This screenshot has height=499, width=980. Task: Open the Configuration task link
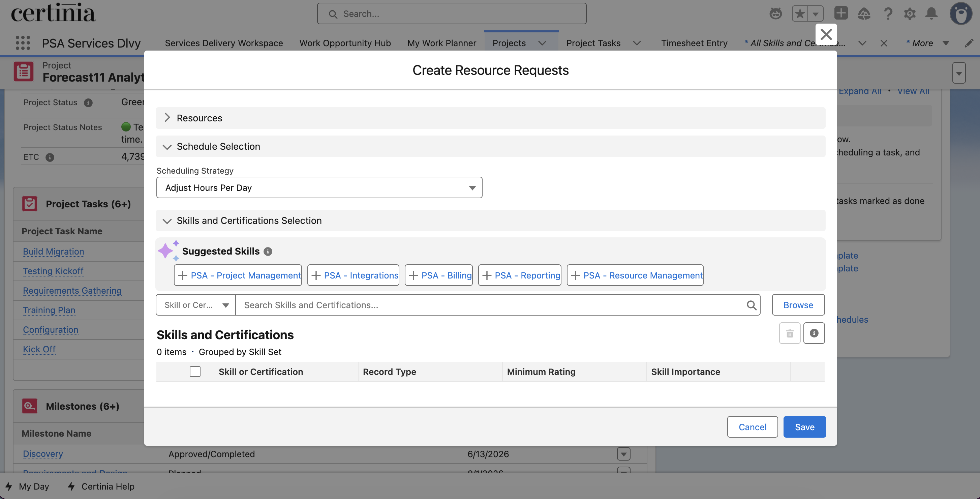(51, 330)
